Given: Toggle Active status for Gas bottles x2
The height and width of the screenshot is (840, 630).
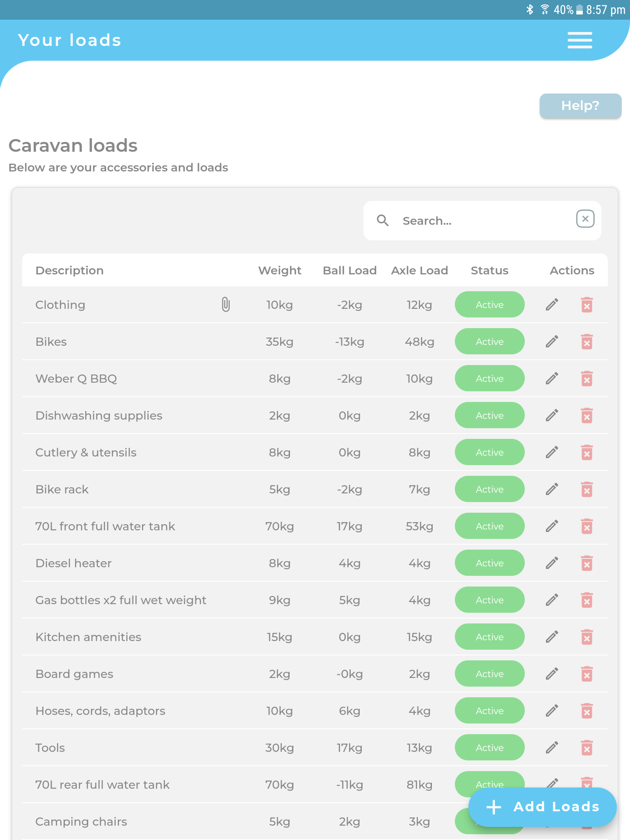Looking at the screenshot, I should coord(489,600).
